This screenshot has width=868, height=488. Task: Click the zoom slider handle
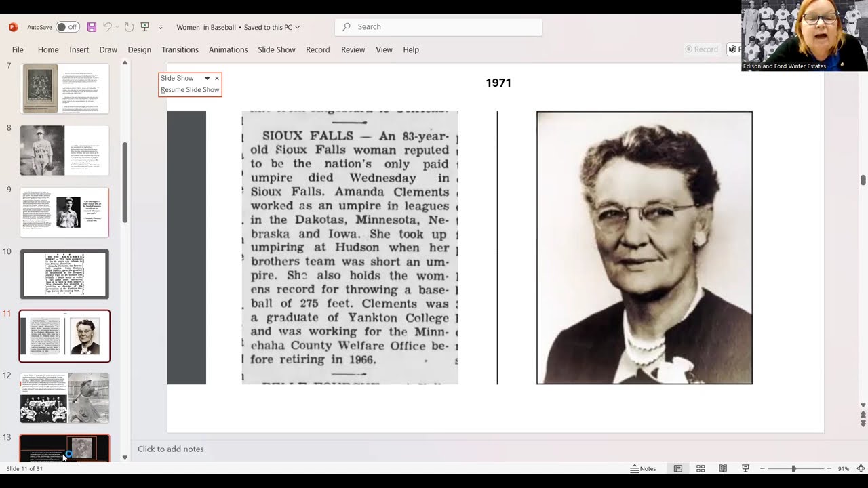pos(793,468)
